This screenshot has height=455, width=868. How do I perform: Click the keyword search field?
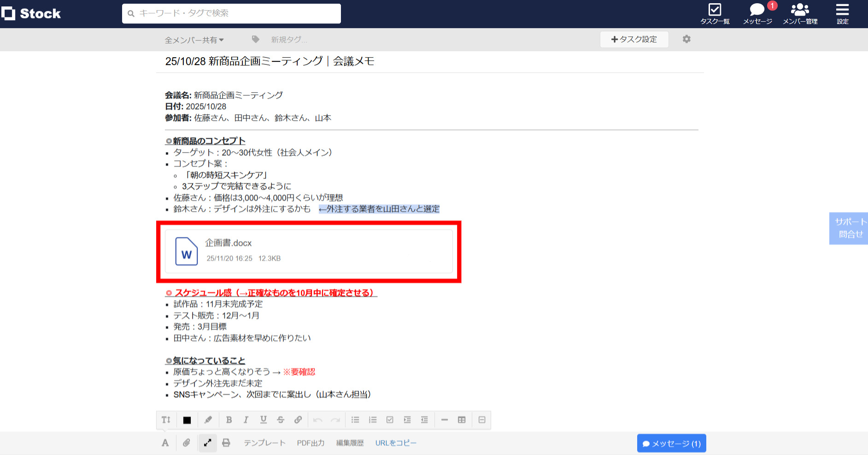click(x=231, y=13)
